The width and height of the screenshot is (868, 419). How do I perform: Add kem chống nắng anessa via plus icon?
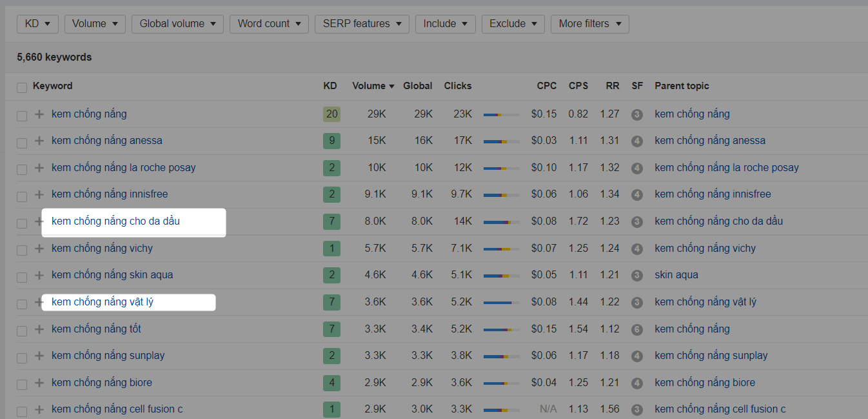39,141
